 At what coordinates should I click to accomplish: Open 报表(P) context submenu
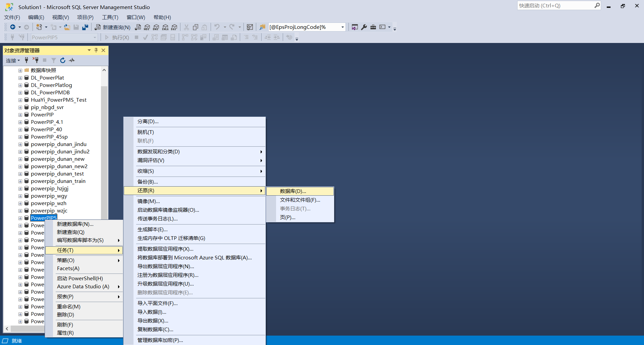point(84,296)
